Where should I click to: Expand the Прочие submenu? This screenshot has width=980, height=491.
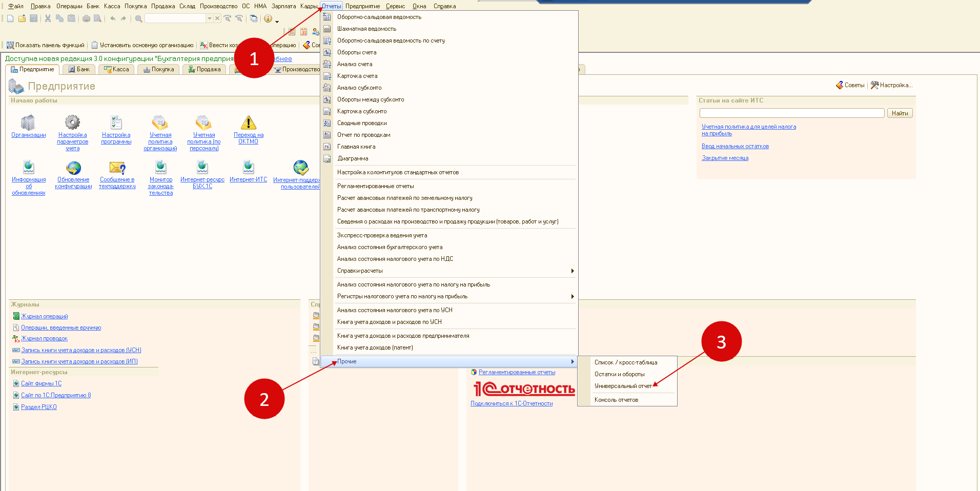pos(449,361)
